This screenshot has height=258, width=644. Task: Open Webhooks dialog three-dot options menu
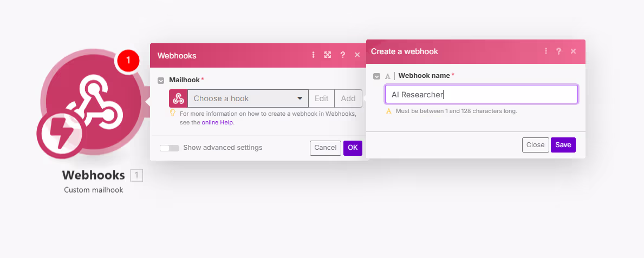(314, 55)
